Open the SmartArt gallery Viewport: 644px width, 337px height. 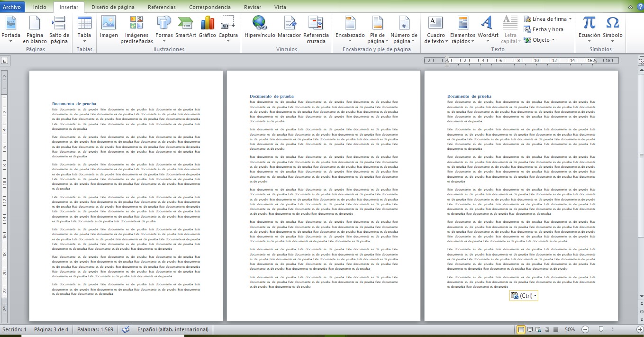pyautogui.click(x=186, y=29)
